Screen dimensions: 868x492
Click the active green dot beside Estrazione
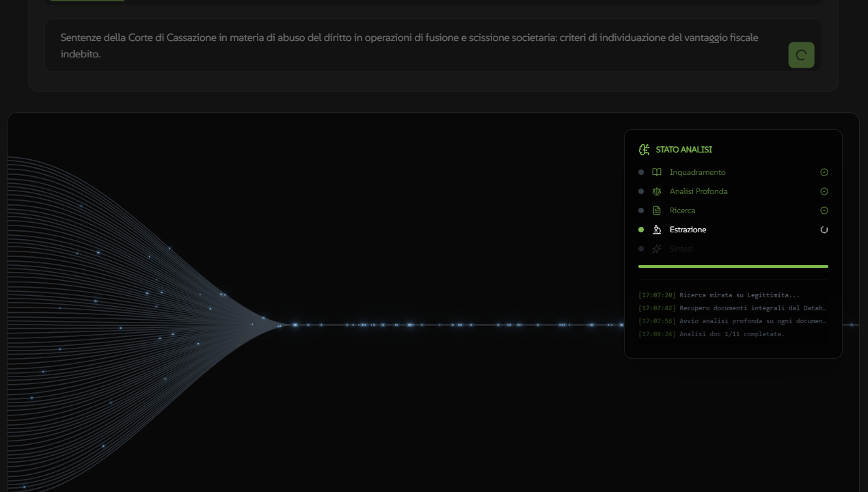[641, 230]
